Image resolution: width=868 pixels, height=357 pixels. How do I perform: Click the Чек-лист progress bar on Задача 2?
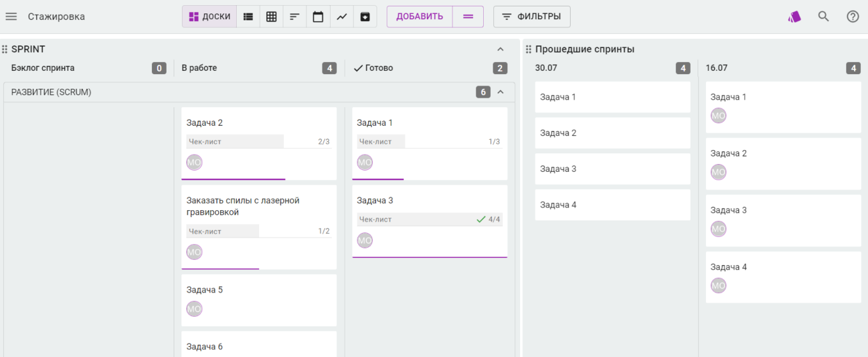[x=258, y=142]
